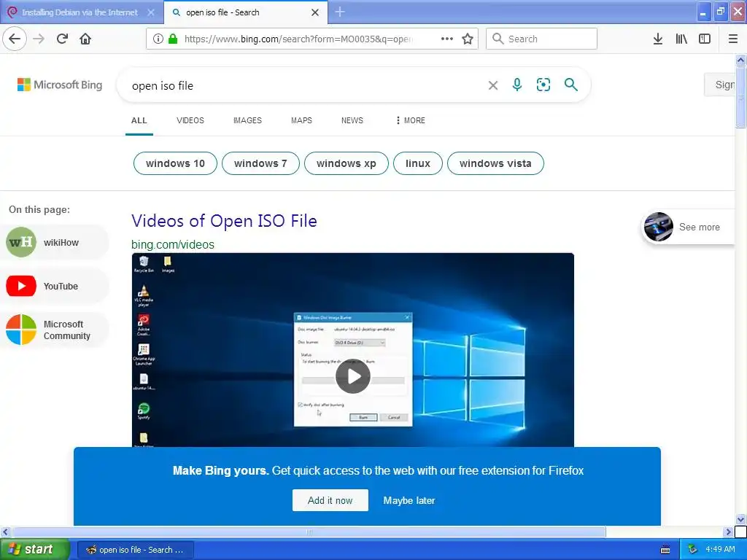This screenshot has height=560, width=747.
Task: Click the horizontal scrollbar right arrow
Action: click(x=728, y=532)
